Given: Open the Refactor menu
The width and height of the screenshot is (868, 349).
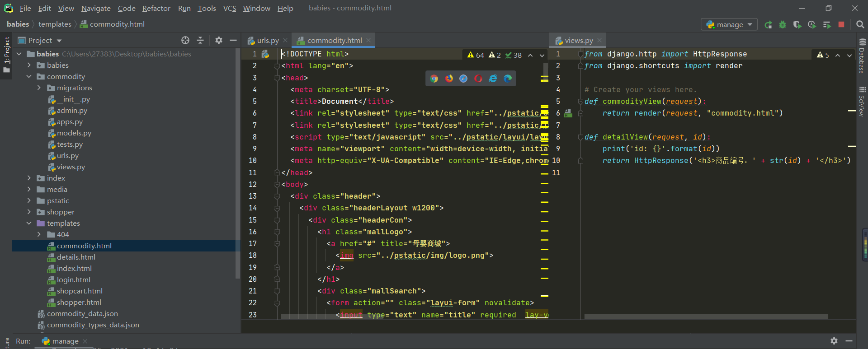Looking at the screenshot, I should tap(156, 8).
